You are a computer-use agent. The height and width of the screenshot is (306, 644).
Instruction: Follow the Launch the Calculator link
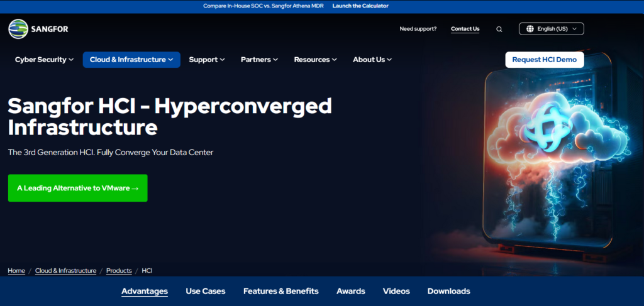(360, 6)
